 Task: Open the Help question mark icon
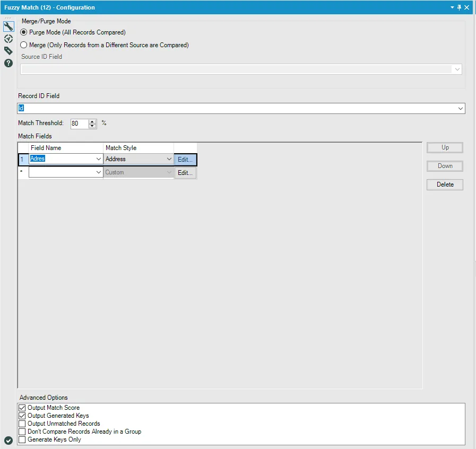(8, 63)
